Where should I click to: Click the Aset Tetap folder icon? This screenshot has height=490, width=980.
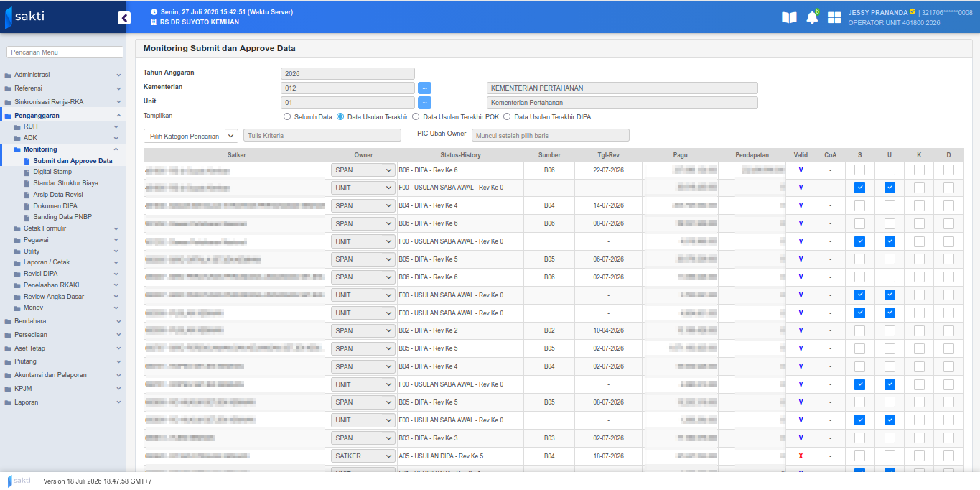point(8,348)
